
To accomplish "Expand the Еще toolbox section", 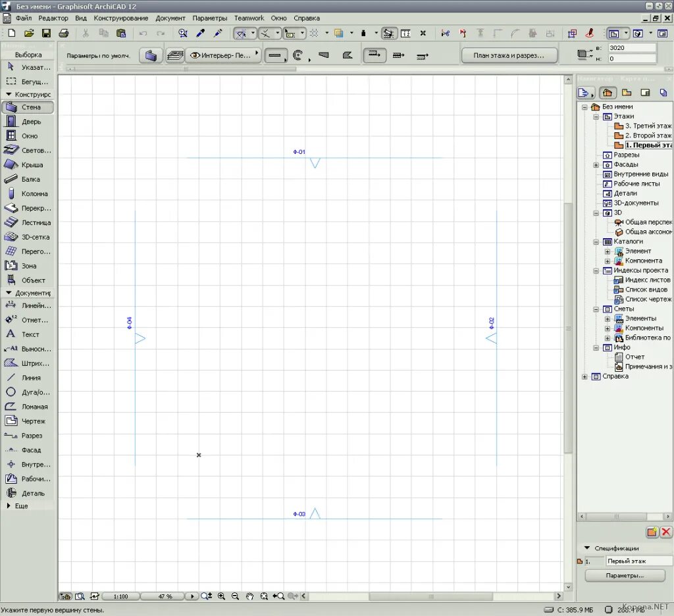I will click(8, 506).
